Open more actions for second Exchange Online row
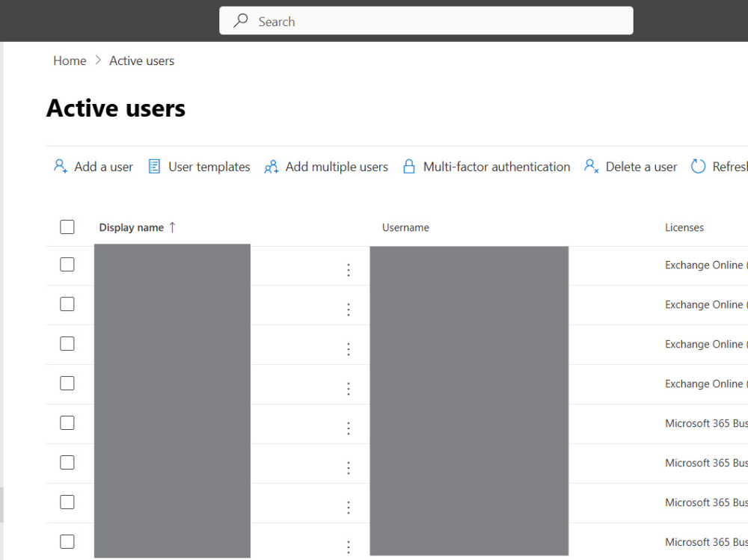This screenshot has width=748, height=560. coord(349,310)
